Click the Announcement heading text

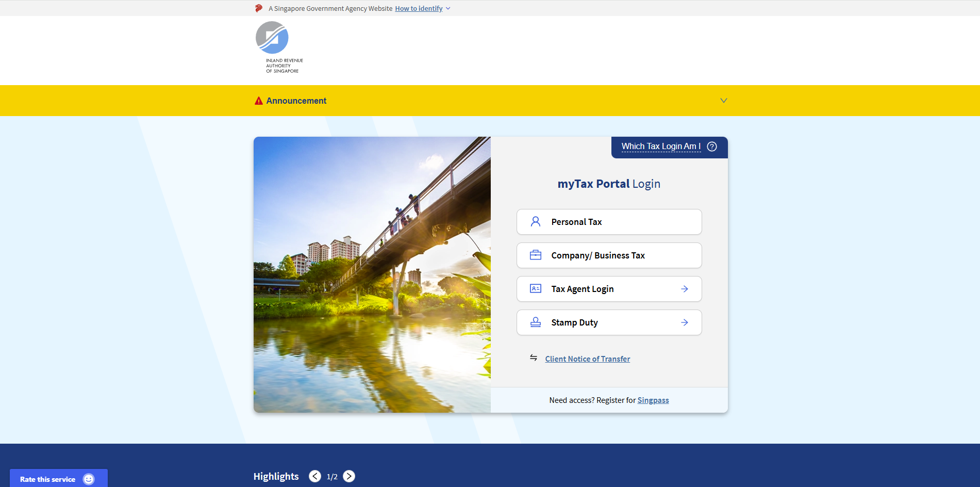[296, 101]
